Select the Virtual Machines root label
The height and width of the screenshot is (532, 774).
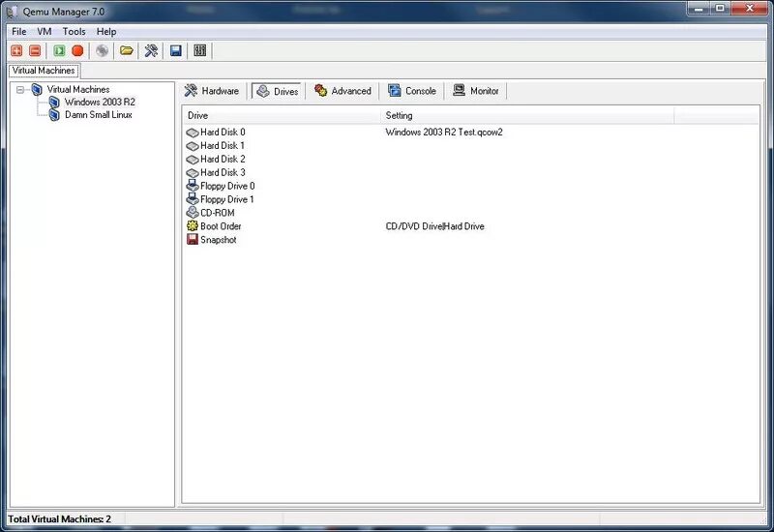78,89
